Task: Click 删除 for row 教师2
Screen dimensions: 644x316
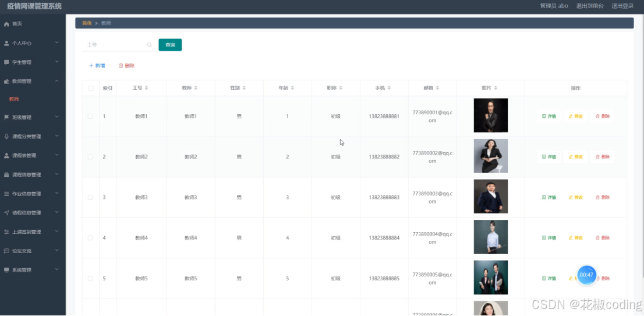Action: (x=603, y=157)
